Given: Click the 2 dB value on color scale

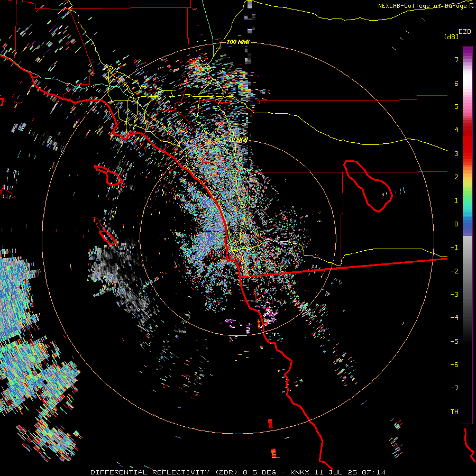Looking at the screenshot, I should (x=456, y=177).
